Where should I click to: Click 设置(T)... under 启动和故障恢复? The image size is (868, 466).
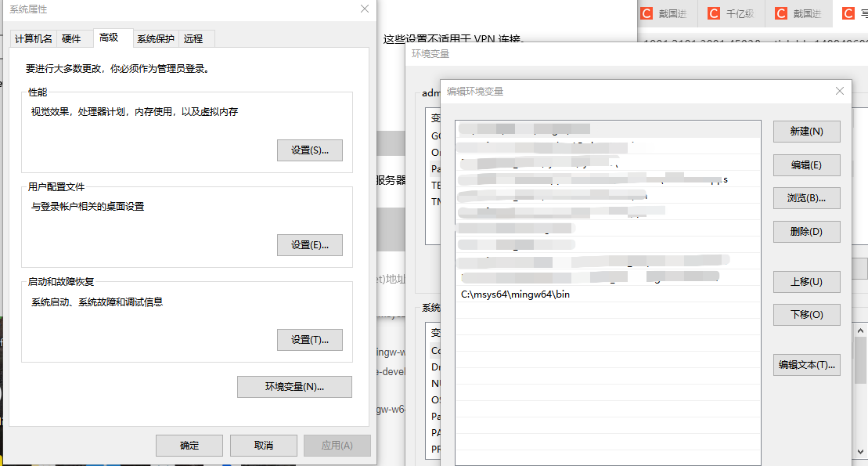pos(310,340)
